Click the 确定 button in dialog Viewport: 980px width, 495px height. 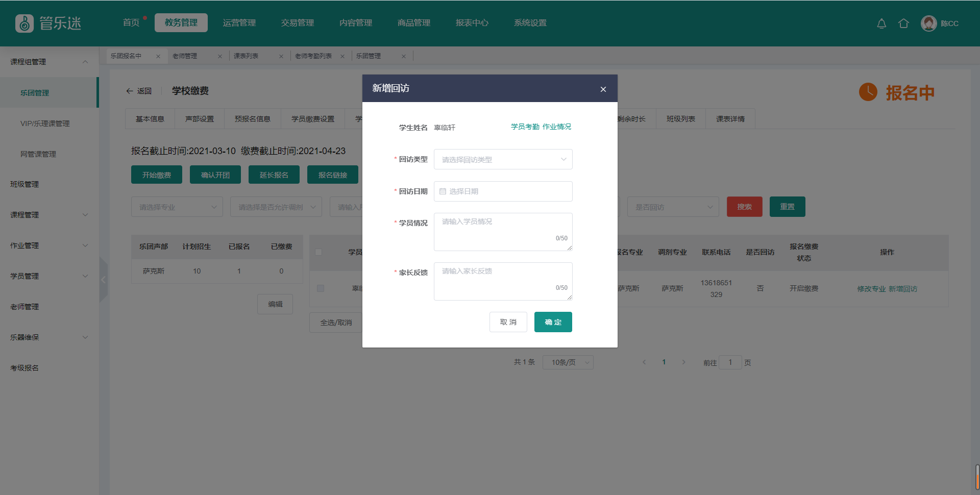coord(553,322)
